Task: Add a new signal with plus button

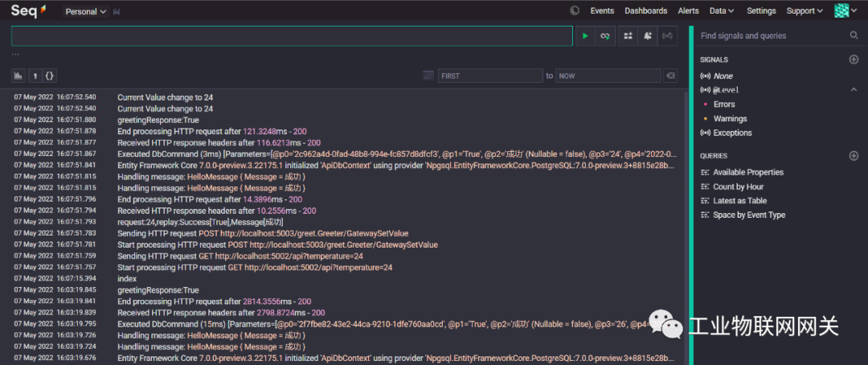Action: pyautogui.click(x=854, y=59)
